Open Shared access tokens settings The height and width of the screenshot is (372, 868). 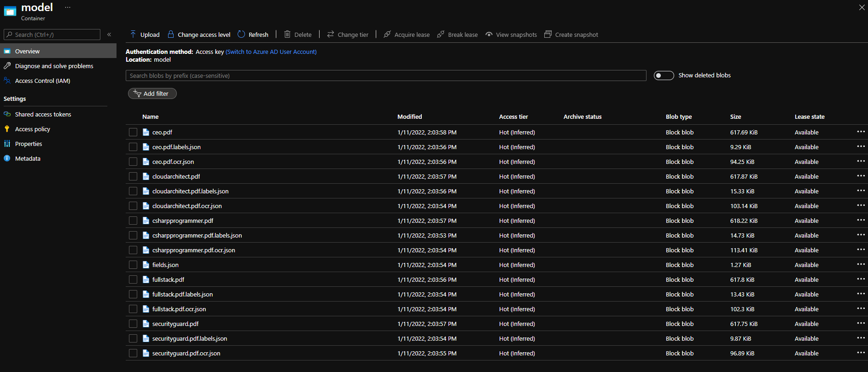pyautogui.click(x=43, y=114)
